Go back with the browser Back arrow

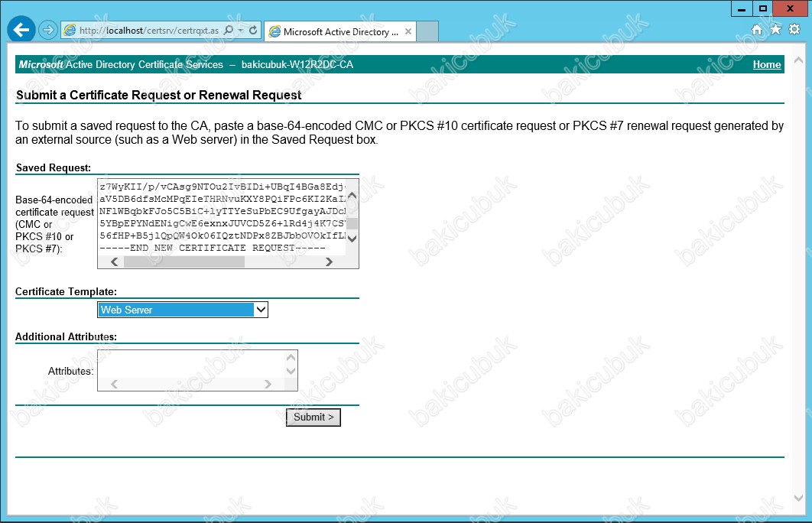[x=21, y=30]
